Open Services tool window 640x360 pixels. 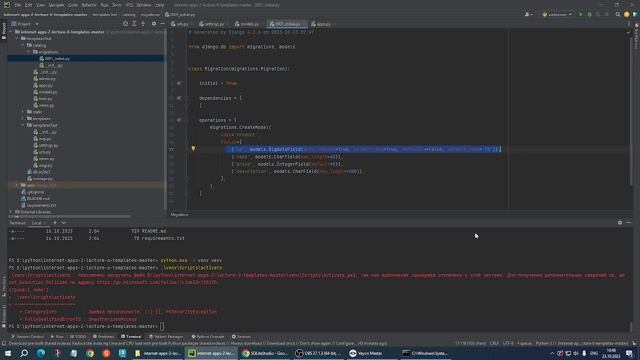click(x=241, y=337)
